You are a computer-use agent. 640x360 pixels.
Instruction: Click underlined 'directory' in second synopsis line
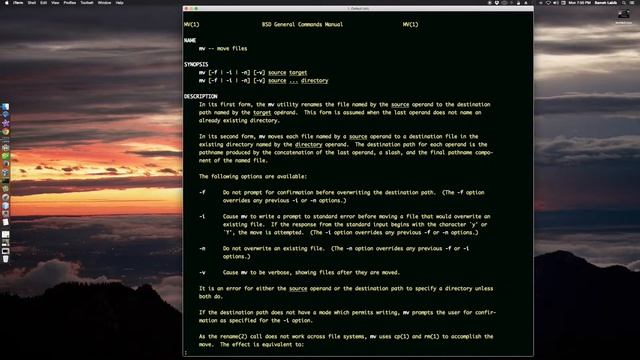[x=314, y=81]
